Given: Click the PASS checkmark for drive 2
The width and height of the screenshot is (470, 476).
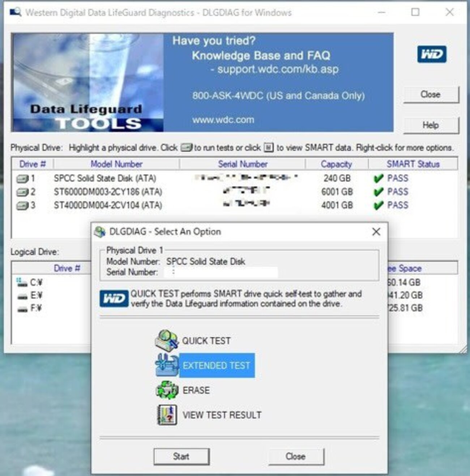Looking at the screenshot, I should pyautogui.click(x=378, y=192).
